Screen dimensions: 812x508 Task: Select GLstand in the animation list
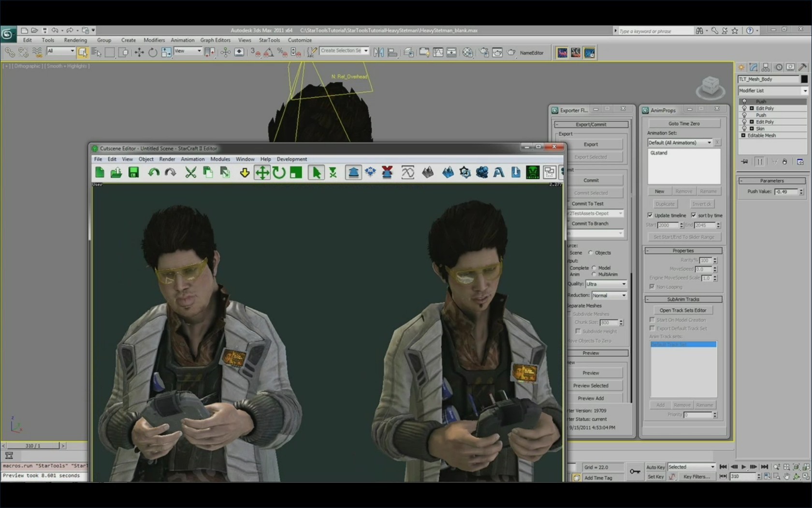[658, 153]
